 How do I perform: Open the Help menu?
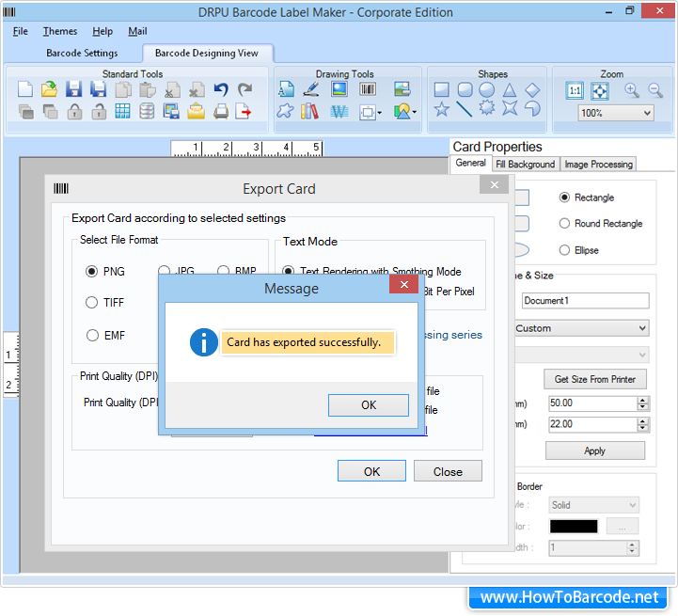coord(102,31)
